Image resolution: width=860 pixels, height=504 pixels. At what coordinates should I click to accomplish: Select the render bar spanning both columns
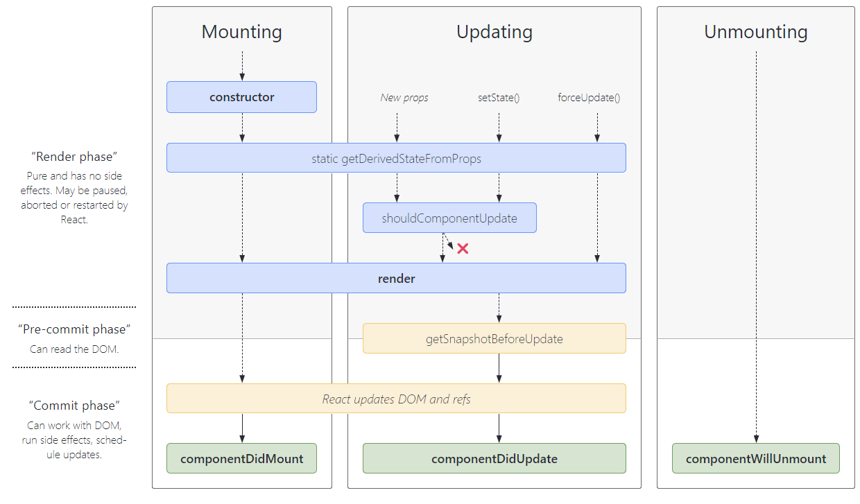tap(396, 278)
